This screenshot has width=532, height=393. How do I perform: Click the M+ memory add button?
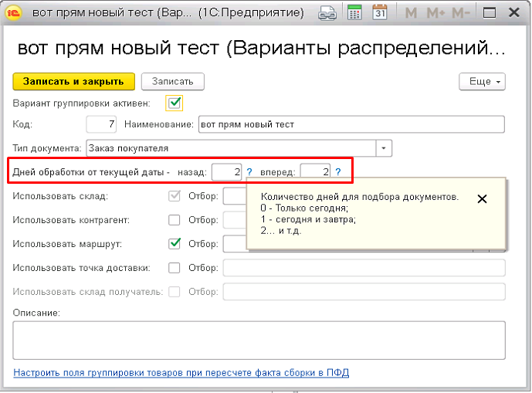tap(435, 13)
